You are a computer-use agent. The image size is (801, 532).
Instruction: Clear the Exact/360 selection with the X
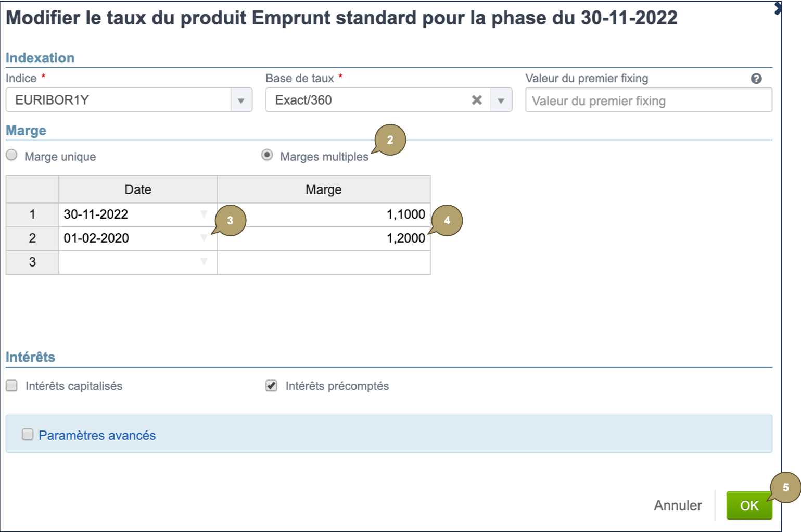pyautogui.click(x=477, y=100)
